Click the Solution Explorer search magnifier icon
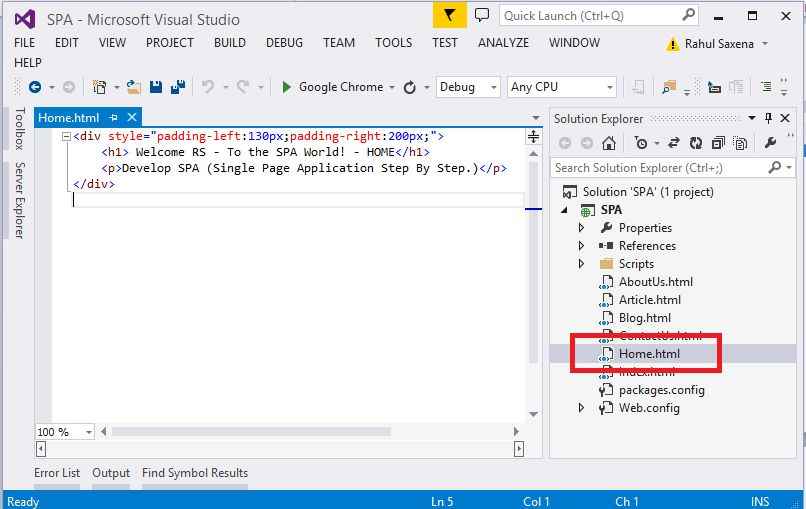This screenshot has width=806, height=509. tap(774, 168)
